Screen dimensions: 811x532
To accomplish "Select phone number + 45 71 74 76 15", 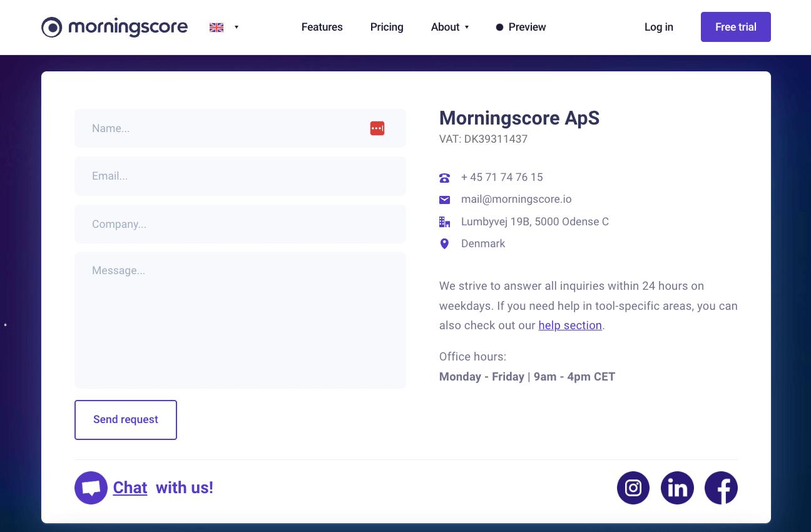I will pos(502,177).
